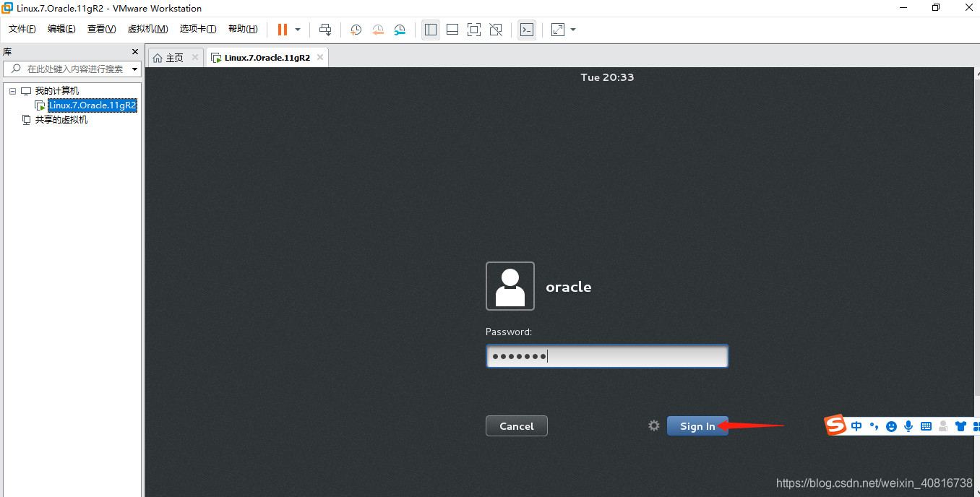This screenshot has width=980, height=497.
Task: Open the snapshot manager wrench icon
Action: pyautogui.click(x=400, y=30)
